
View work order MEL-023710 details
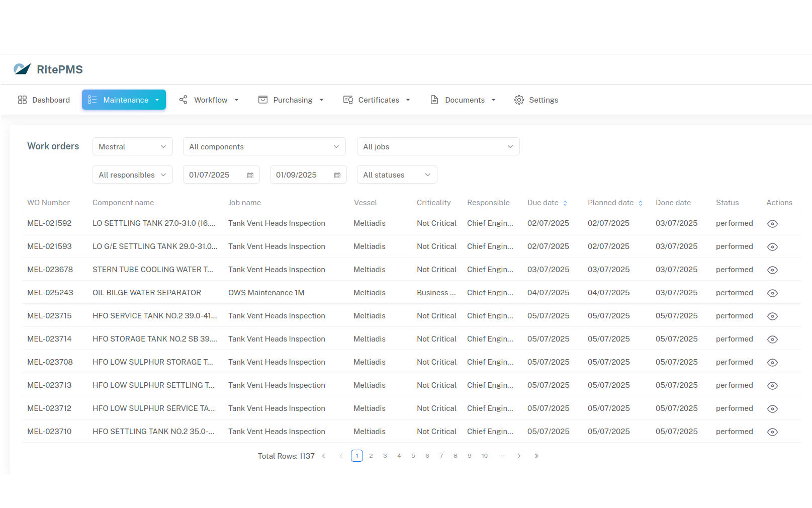click(772, 432)
